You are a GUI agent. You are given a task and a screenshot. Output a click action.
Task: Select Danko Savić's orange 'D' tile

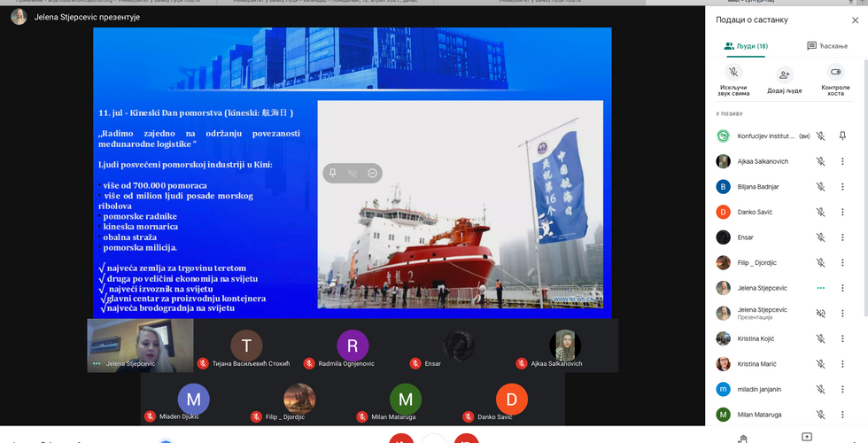coord(512,399)
